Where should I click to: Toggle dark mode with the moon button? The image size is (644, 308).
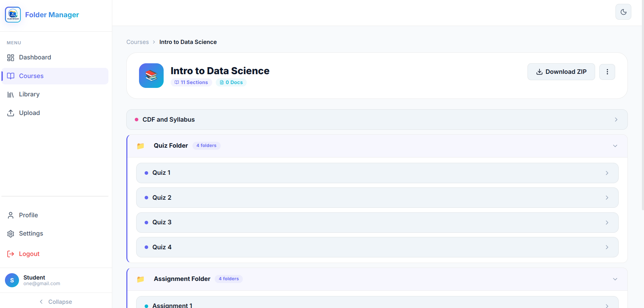tap(623, 12)
